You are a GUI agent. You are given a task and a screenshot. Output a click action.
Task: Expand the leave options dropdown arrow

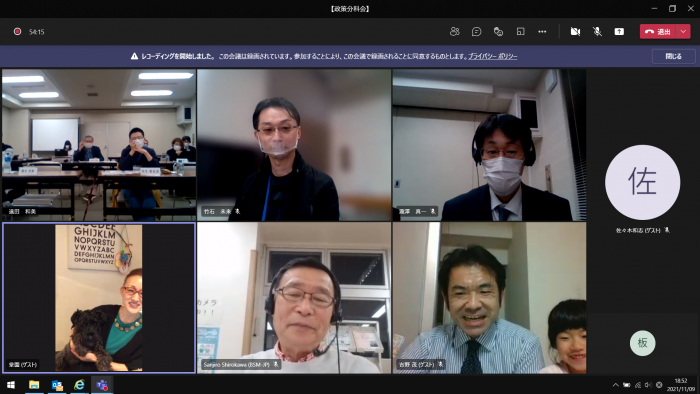coord(683,32)
